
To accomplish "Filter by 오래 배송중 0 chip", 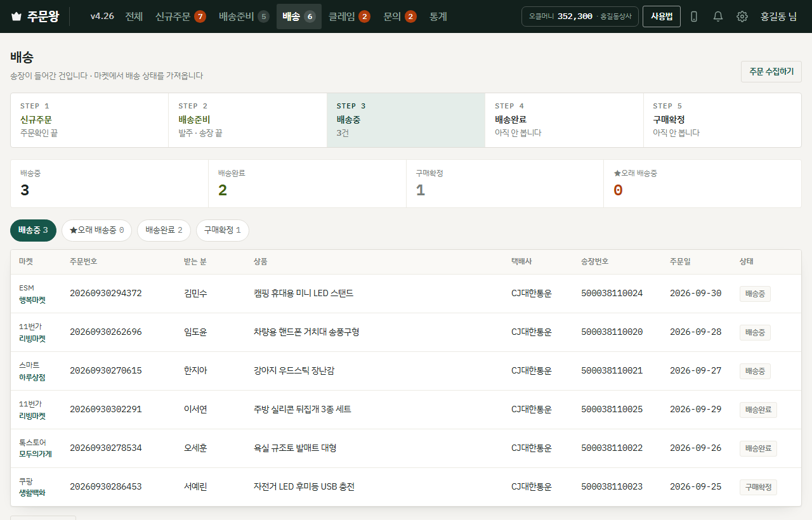I will [x=96, y=230].
